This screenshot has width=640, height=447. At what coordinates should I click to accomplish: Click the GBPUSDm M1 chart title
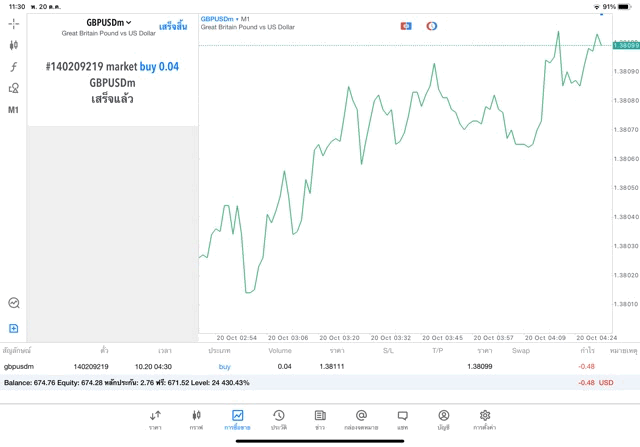click(x=225, y=19)
